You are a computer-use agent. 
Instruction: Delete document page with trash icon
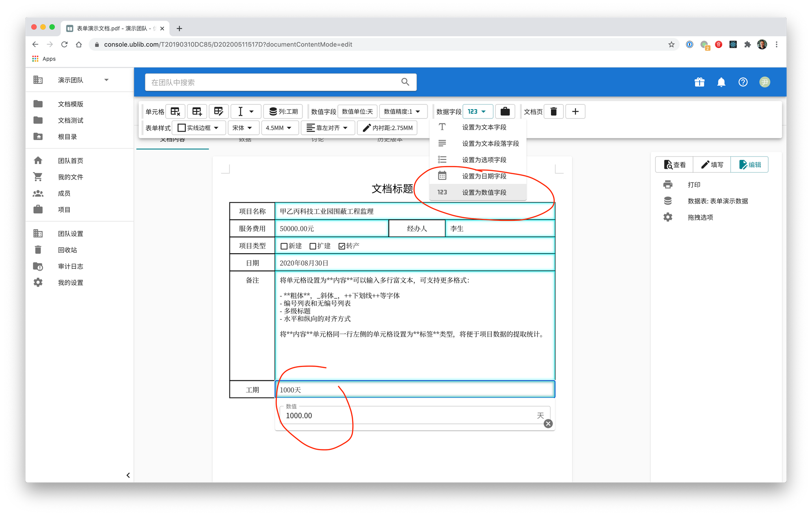[x=553, y=111]
